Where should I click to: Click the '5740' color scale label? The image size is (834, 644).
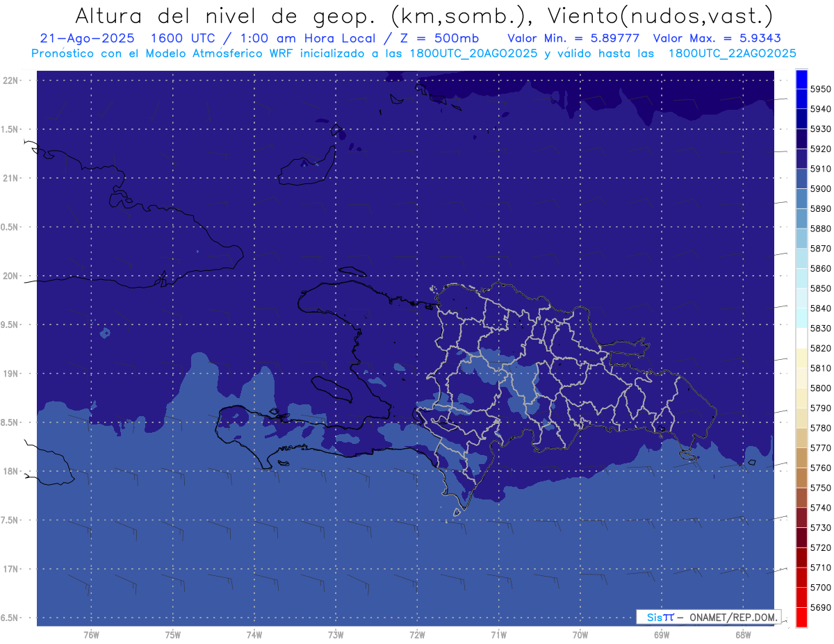[x=821, y=508]
